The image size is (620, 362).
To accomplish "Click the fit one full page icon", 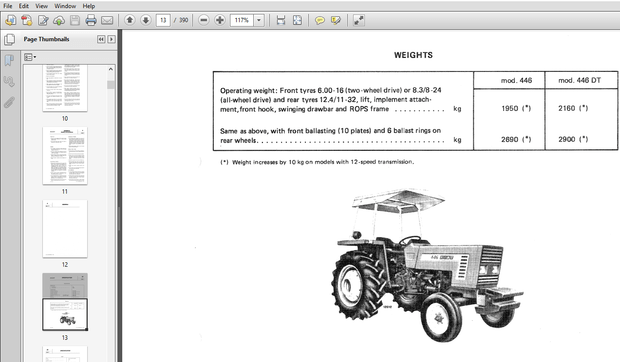I will (297, 20).
